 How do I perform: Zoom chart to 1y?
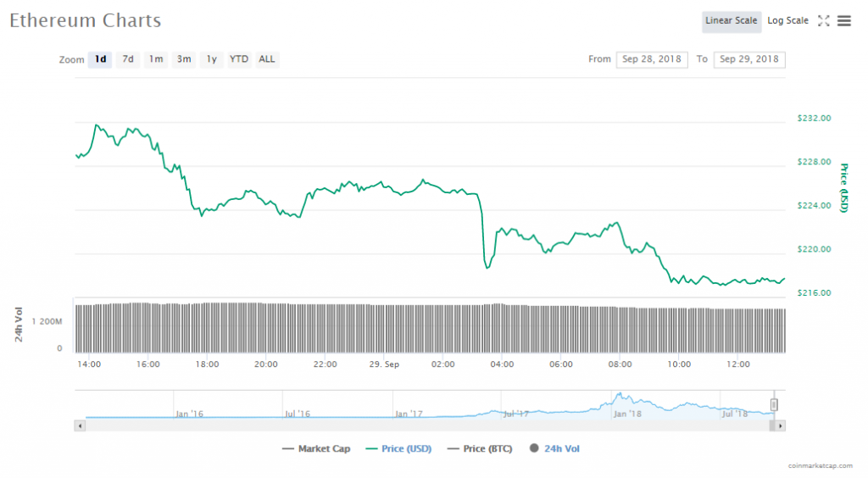pyautogui.click(x=211, y=59)
